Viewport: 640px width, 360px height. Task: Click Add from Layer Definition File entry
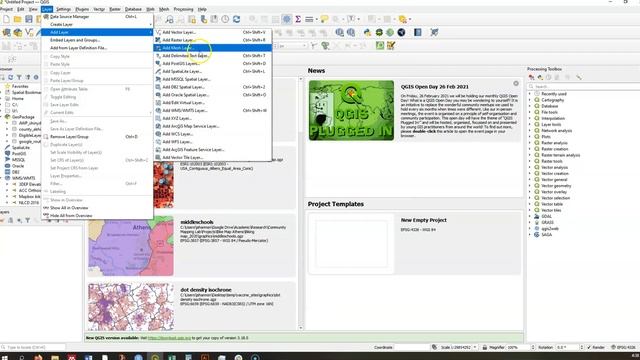point(97,48)
